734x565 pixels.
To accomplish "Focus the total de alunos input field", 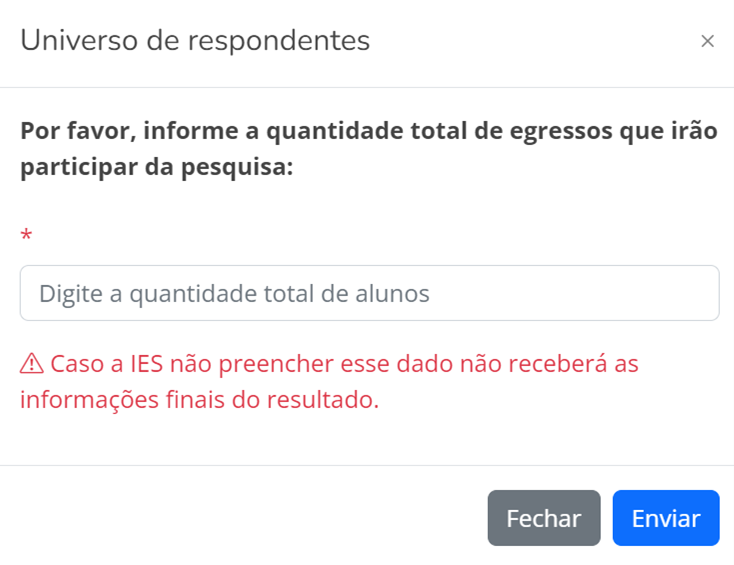I will (369, 293).
